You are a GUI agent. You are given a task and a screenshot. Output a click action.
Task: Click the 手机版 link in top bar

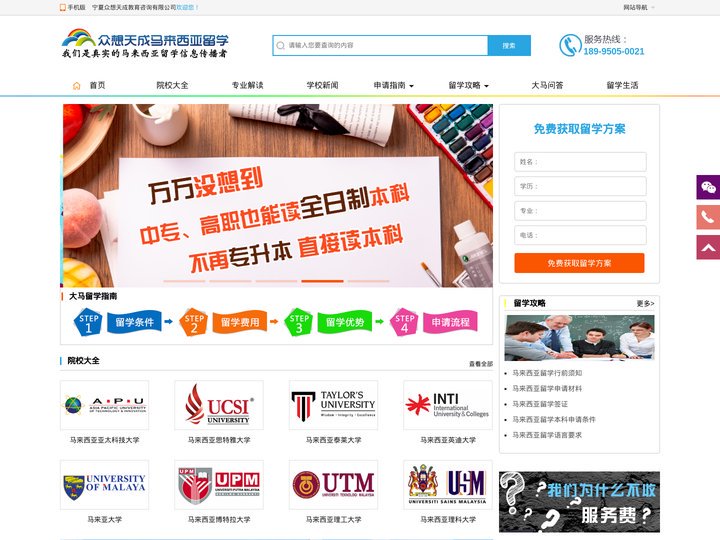click(76, 7)
